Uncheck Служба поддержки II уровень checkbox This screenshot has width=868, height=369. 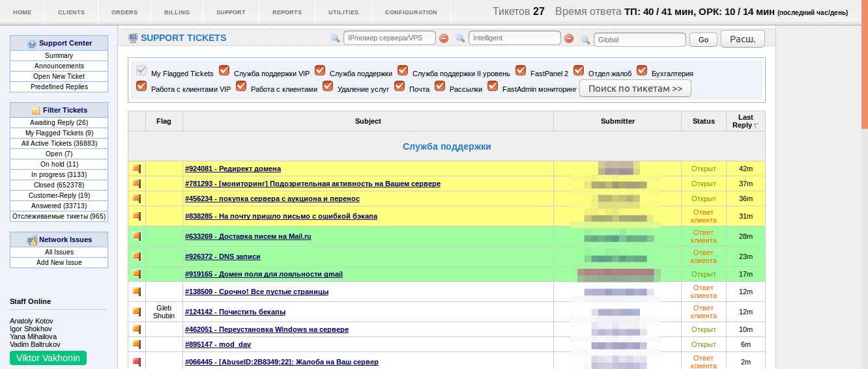(x=403, y=70)
